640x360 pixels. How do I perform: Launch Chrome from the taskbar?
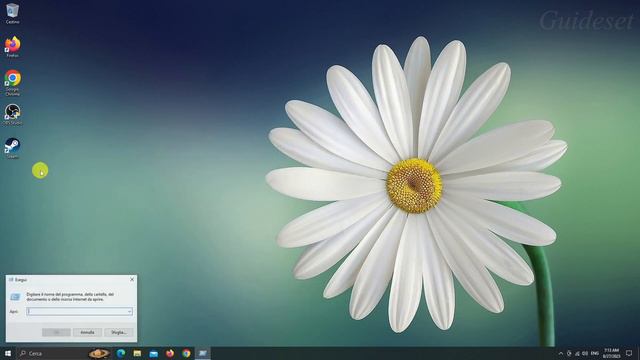coord(186,353)
